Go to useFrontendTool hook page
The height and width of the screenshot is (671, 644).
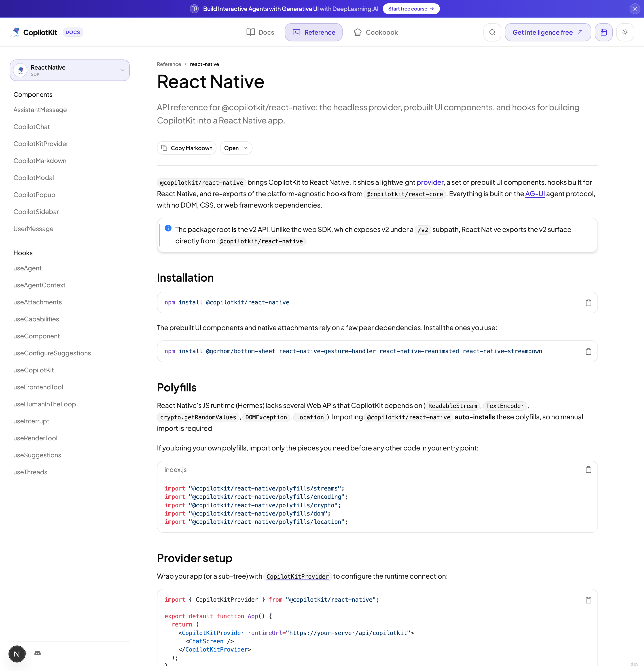(x=38, y=387)
